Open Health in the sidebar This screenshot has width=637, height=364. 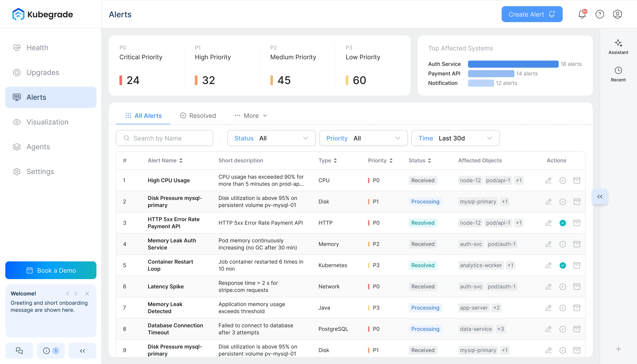(51, 48)
